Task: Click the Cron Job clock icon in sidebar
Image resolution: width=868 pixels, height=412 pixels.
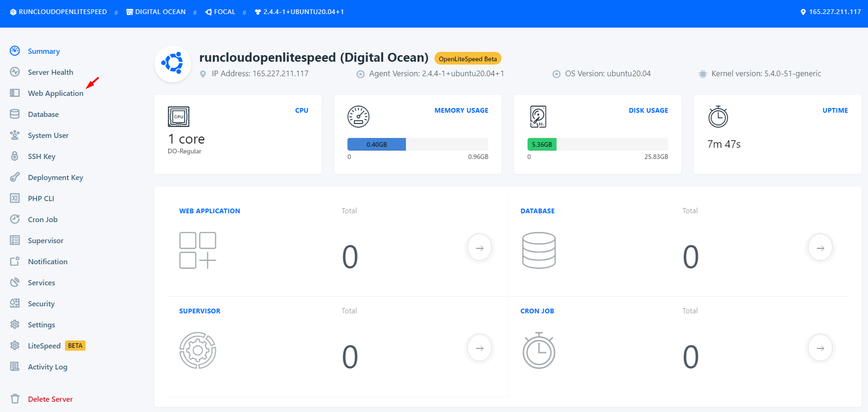Action: pos(15,219)
